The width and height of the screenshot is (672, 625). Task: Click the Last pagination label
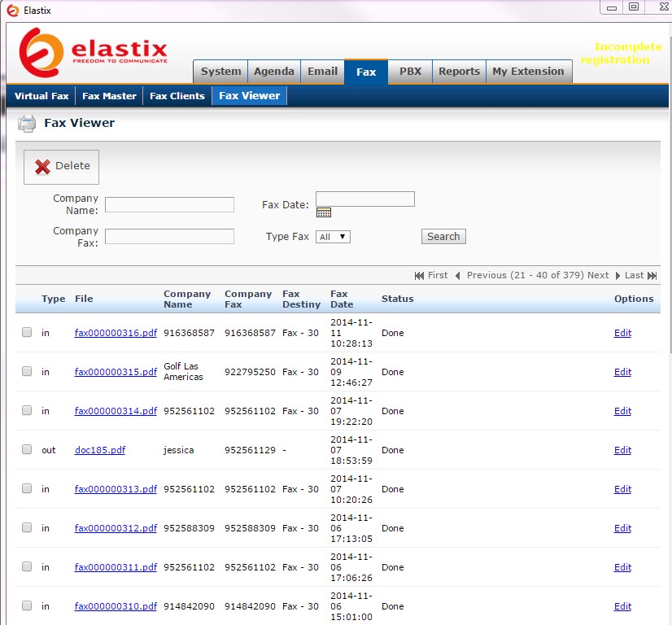click(x=635, y=275)
